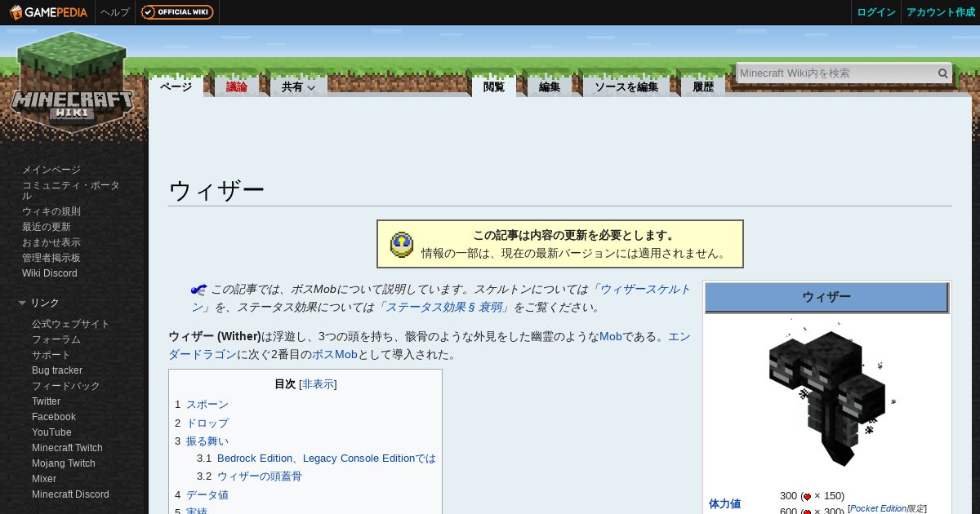980x514 pixels.
Task: Click the heart icon beside 150
Action: (807, 497)
